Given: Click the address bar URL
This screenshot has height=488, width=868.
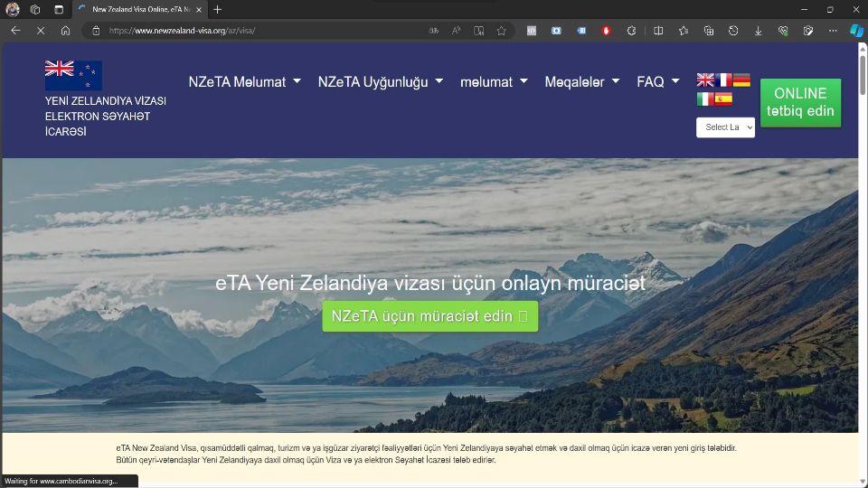Looking at the screenshot, I should [x=182, y=31].
